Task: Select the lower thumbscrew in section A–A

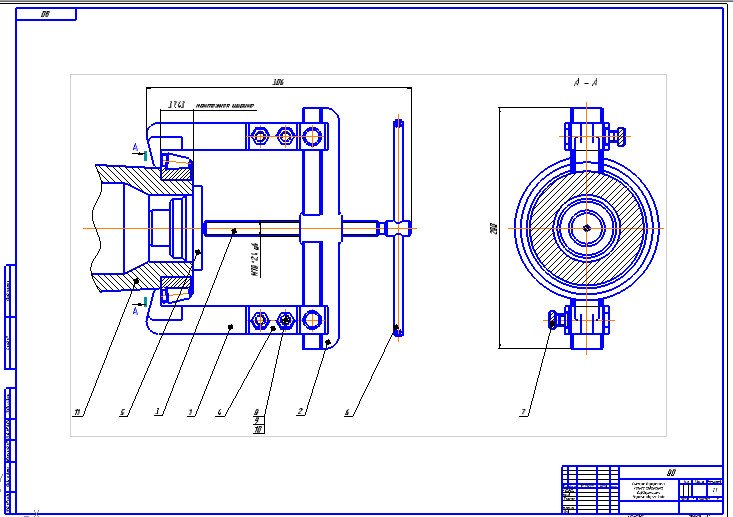Action: click(555, 321)
